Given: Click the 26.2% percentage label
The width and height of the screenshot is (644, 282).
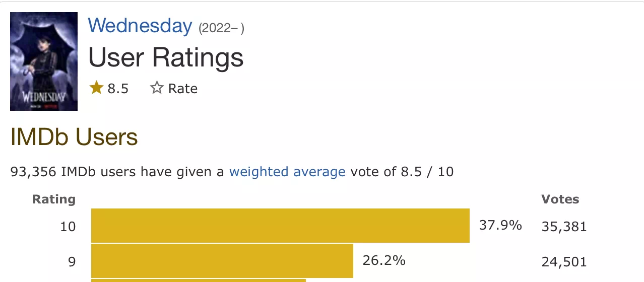Looking at the screenshot, I should pyautogui.click(x=384, y=260).
